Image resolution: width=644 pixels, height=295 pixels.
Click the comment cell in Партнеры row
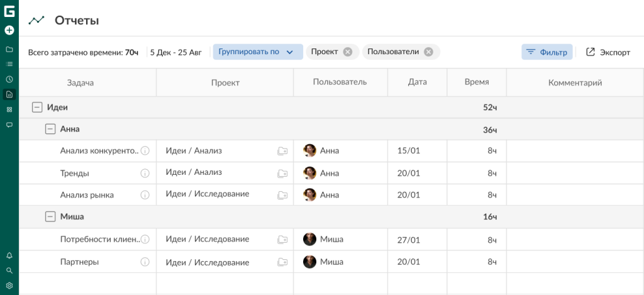(575, 262)
